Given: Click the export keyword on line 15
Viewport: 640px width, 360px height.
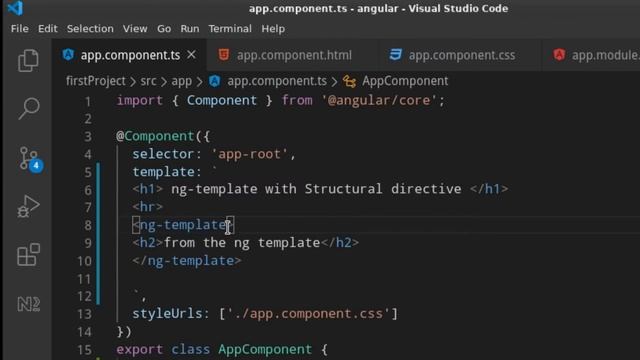Looking at the screenshot, I should pyautogui.click(x=140, y=349).
